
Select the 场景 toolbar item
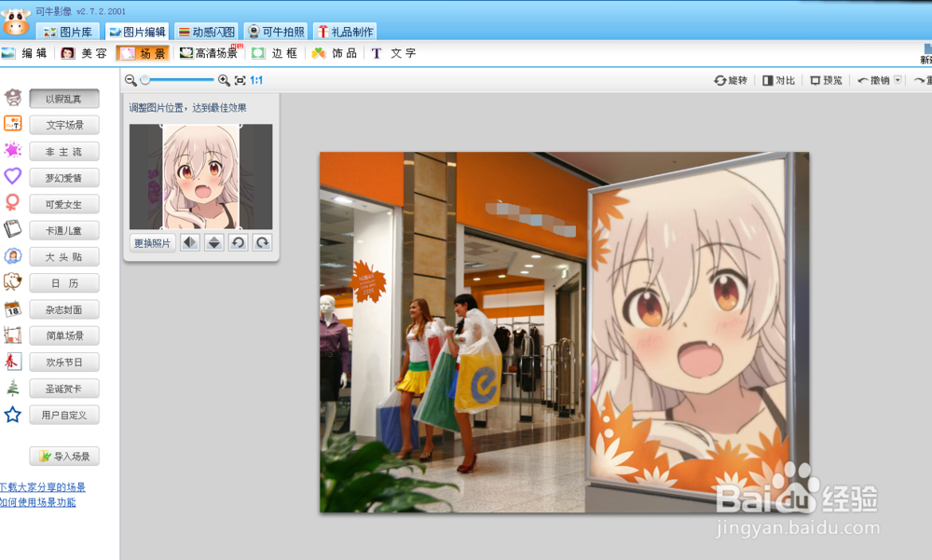pyautogui.click(x=143, y=53)
